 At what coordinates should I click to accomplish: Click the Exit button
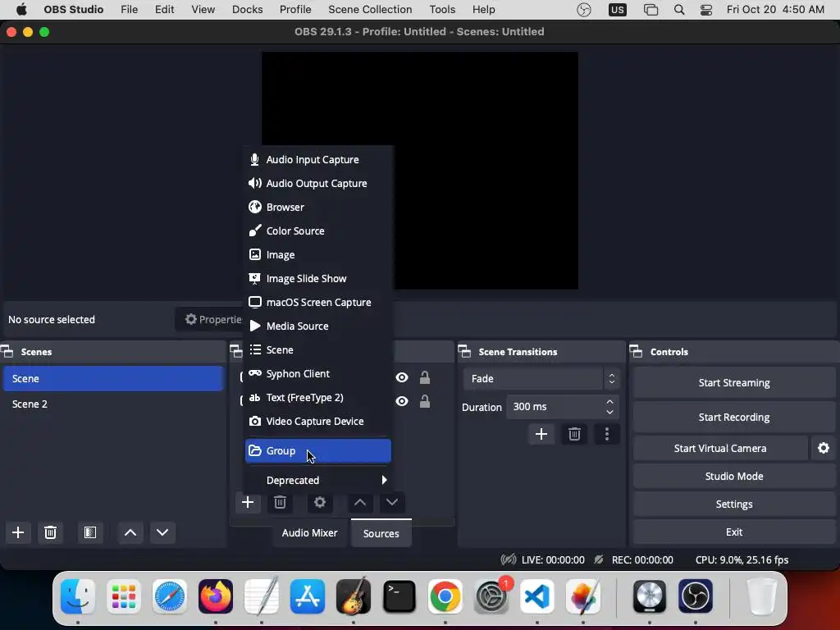(734, 532)
